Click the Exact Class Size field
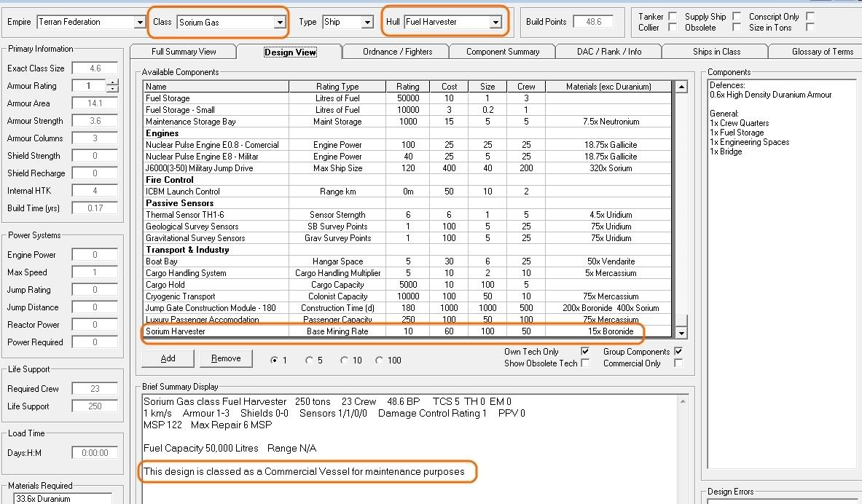 point(95,68)
